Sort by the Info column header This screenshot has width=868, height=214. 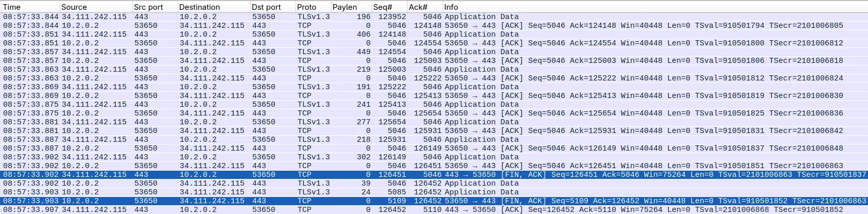pos(655,7)
